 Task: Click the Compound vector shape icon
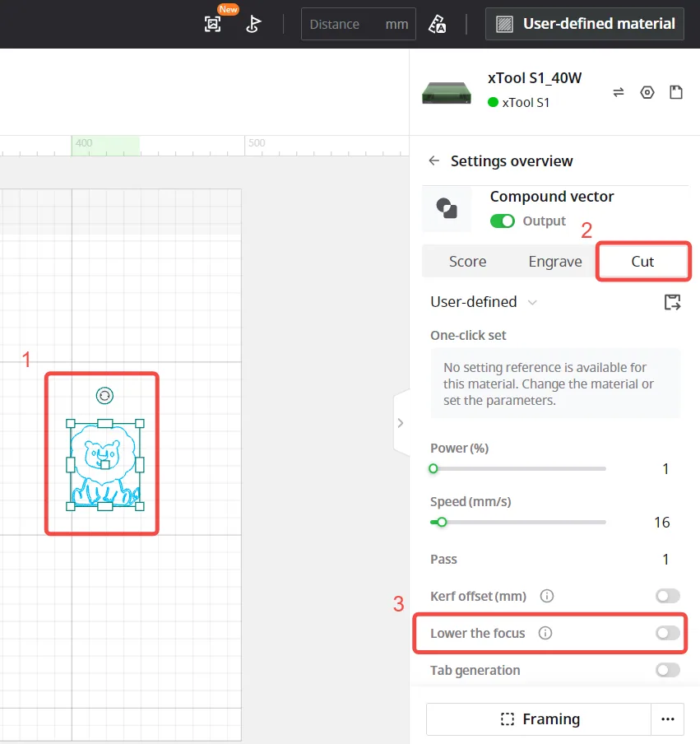(x=447, y=208)
